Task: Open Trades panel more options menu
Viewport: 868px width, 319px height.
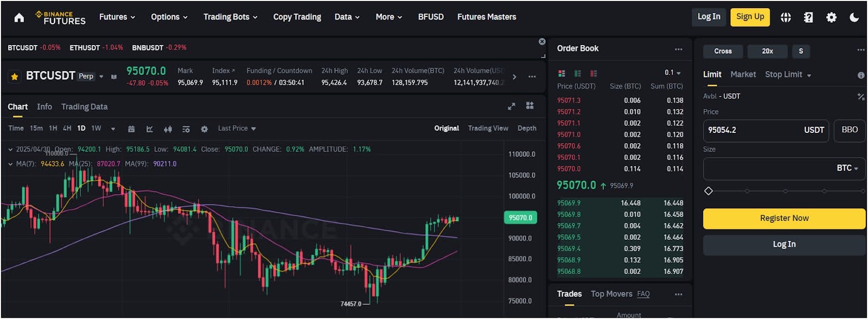Action: coord(678,294)
